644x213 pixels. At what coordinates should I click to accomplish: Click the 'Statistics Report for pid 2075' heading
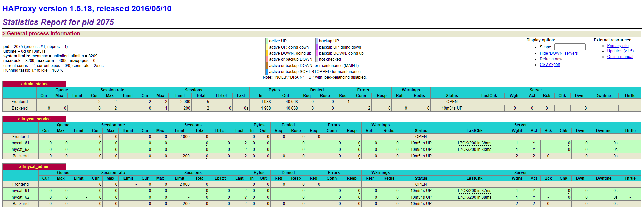click(x=58, y=22)
